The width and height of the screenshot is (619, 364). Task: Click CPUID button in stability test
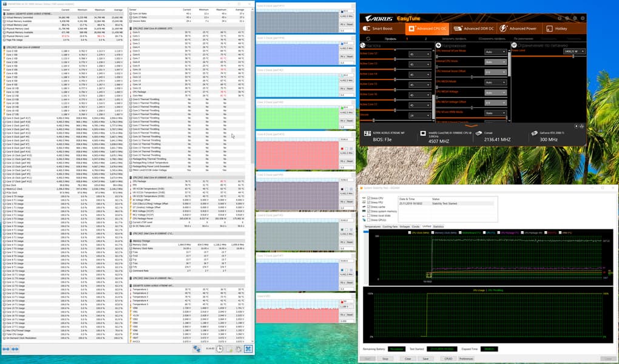point(448,359)
